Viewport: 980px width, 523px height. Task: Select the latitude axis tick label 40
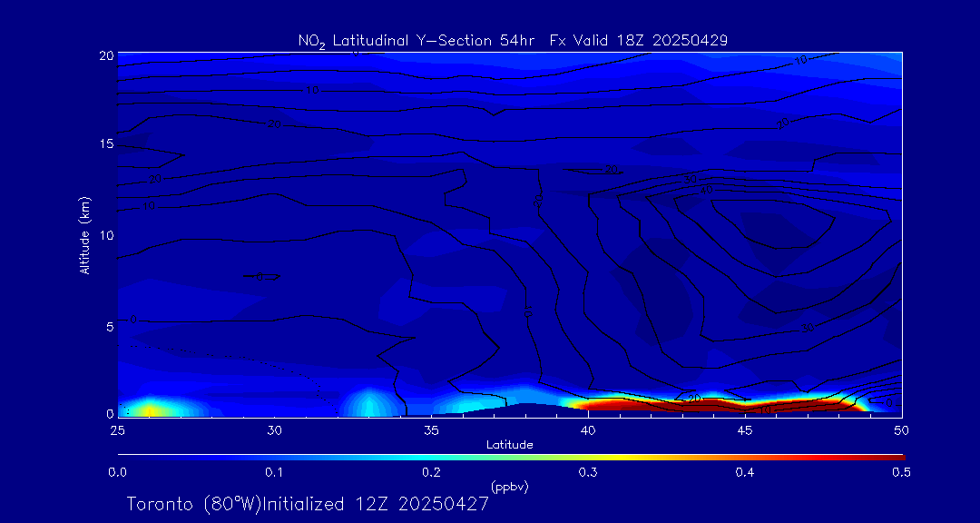(x=588, y=430)
